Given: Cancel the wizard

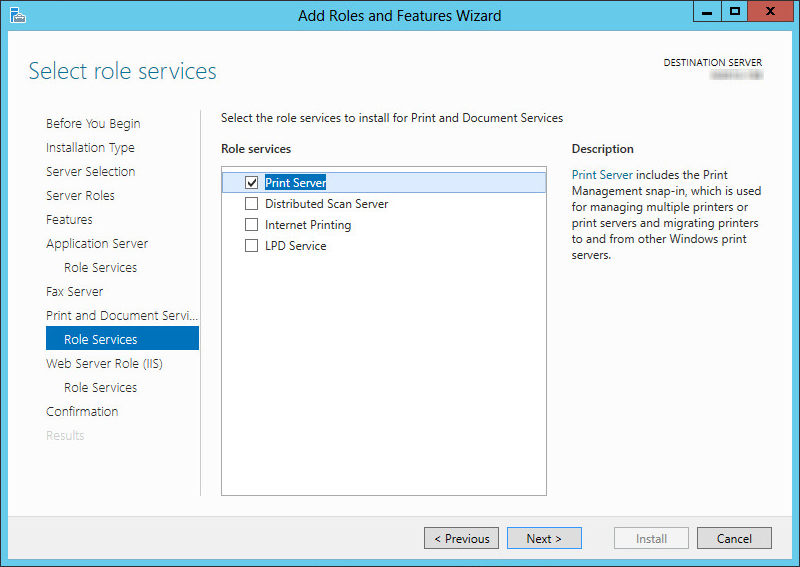Looking at the screenshot, I should pyautogui.click(x=734, y=538).
